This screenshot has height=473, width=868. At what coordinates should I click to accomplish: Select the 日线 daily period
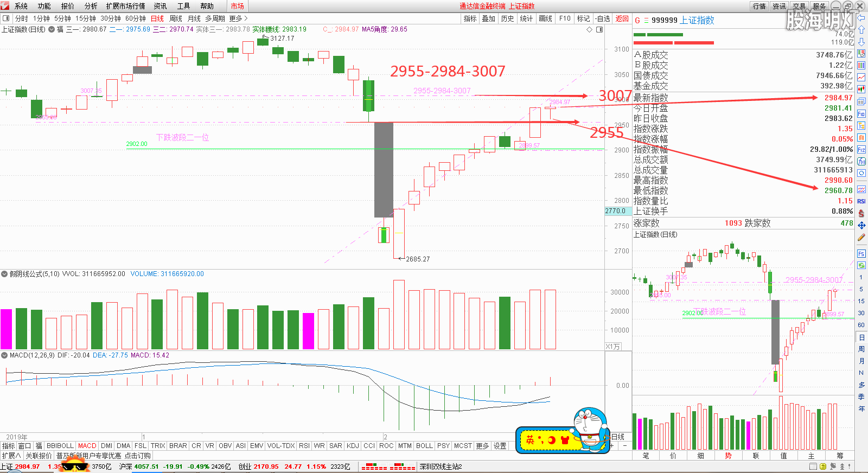tap(157, 18)
